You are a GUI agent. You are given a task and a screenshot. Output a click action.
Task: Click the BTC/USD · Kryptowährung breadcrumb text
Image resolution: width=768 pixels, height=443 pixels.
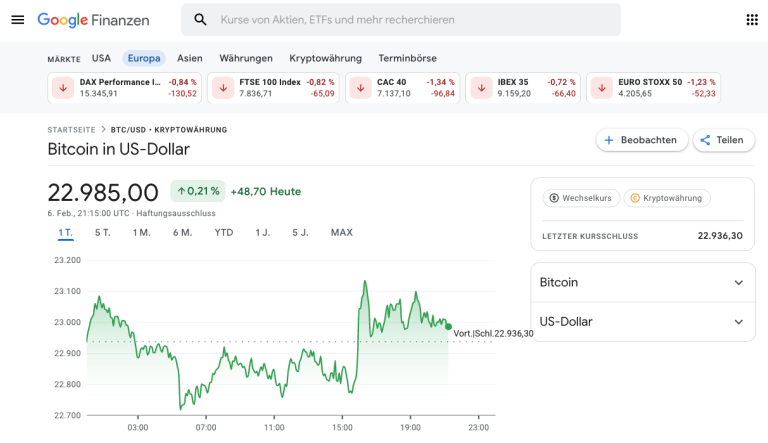pos(169,130)
